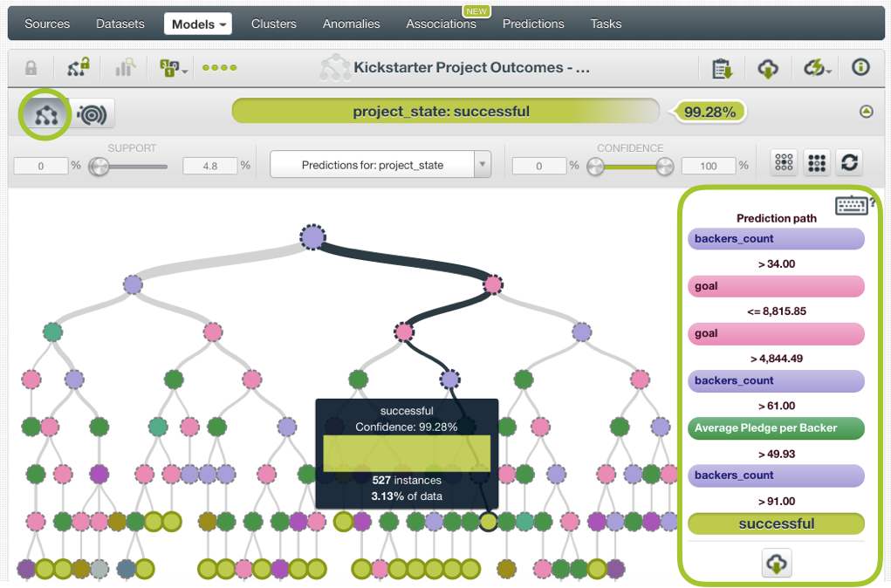891x588 pixels.
Task: Go to the Anomalies section
Action: pyautogui.click(x=351, y=24)
